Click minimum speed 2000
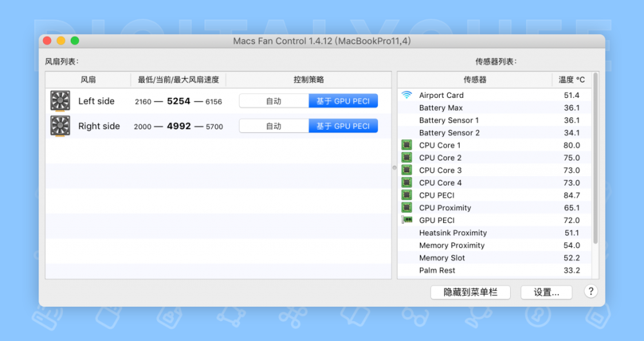Screen dimensions: 644x341 (x=142, y=127)
